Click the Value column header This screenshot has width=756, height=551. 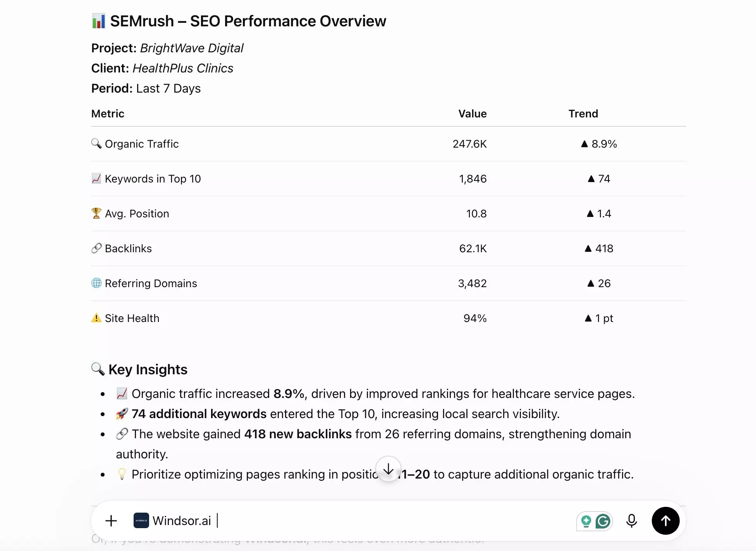pos(472,114)
